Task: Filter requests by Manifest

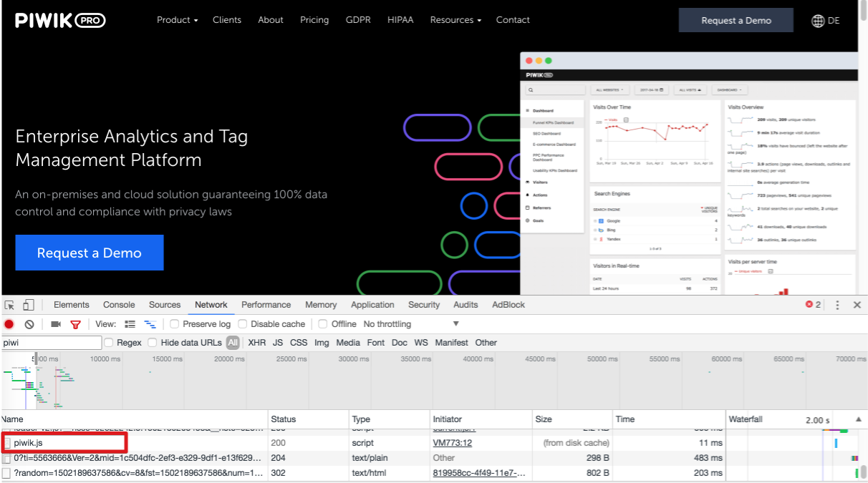Action: pyautogui.click(x=451, y=343)
